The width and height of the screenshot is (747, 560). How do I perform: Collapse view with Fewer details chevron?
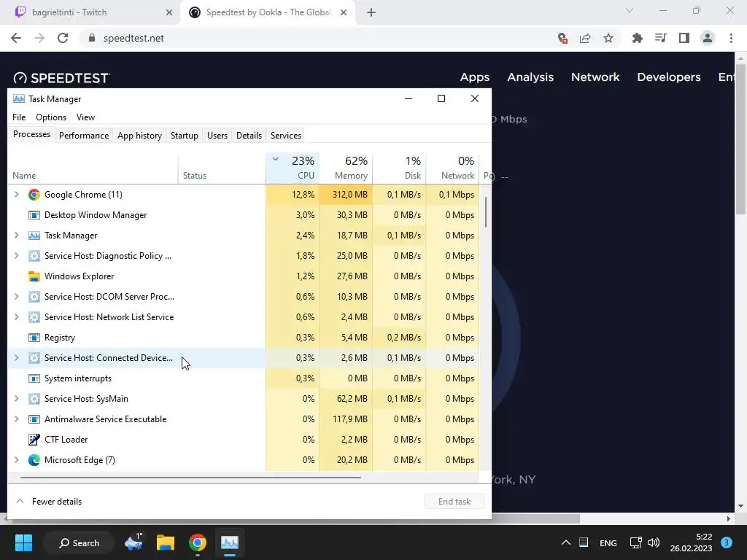[20, 502]
